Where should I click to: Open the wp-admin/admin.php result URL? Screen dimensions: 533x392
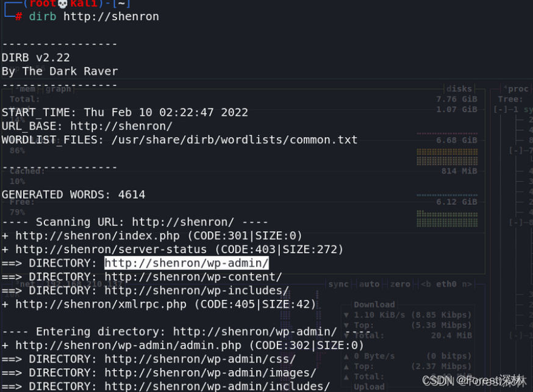128,345
